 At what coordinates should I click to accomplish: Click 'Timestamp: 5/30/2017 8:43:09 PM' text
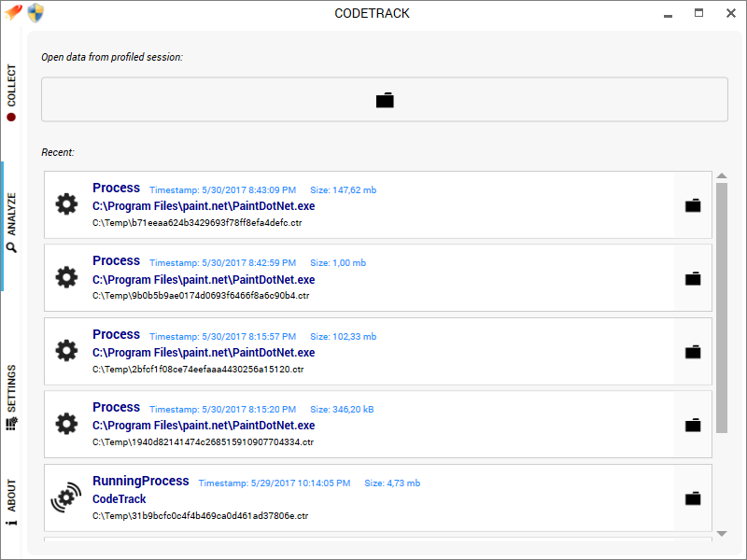222,190
